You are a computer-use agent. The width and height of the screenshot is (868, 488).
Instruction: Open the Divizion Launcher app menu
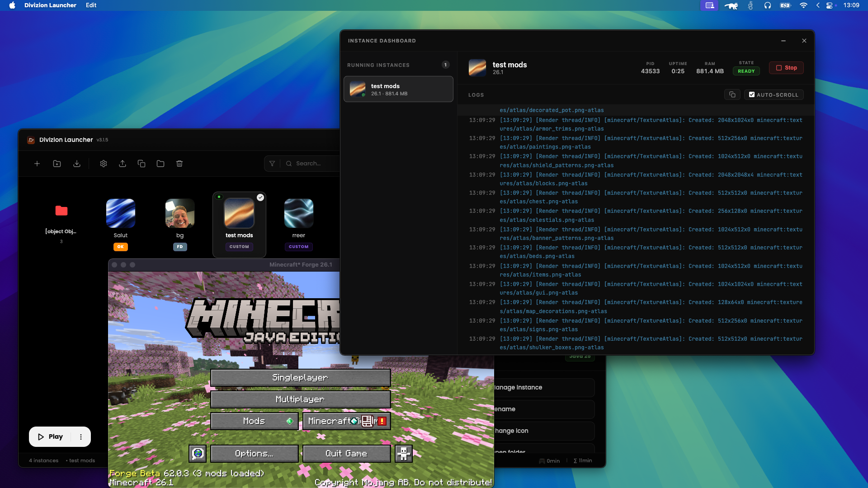pos(50,5)
